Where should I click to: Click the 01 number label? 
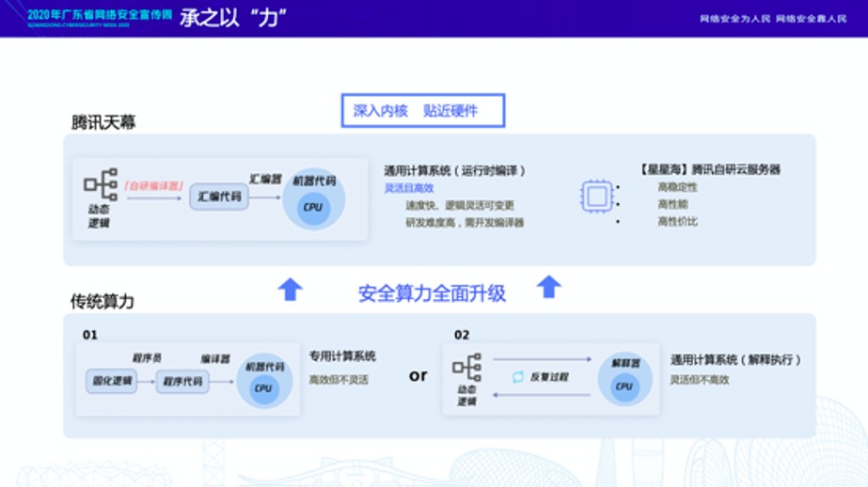point(89,335)
